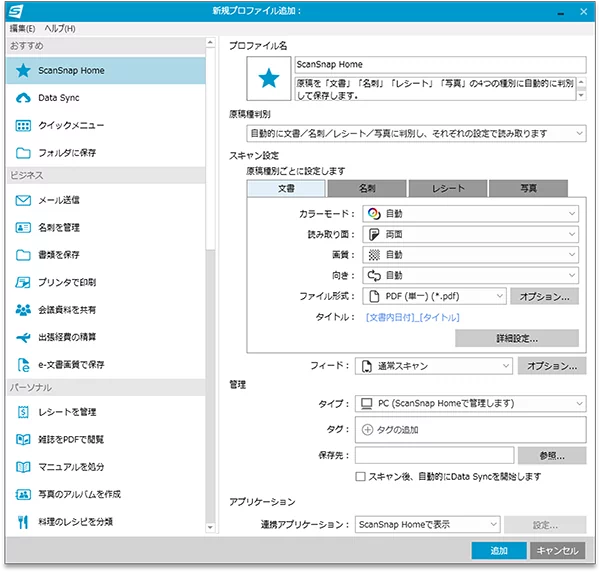Choose the マニュアルを処分 open-book icon

click(23, 467)
